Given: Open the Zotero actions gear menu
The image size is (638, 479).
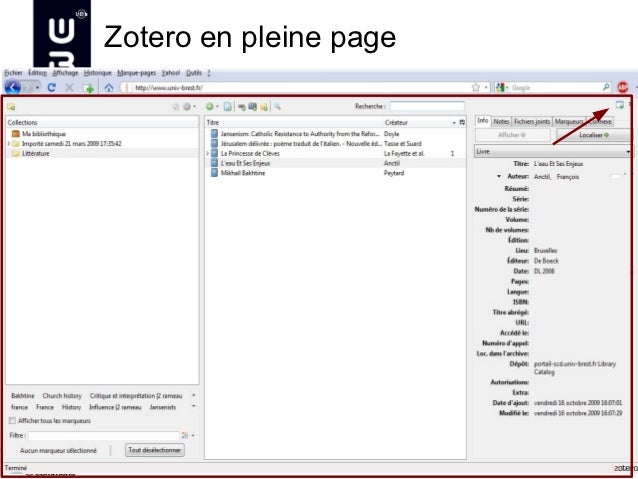Looking at the screenshot, I should (188, 107).
